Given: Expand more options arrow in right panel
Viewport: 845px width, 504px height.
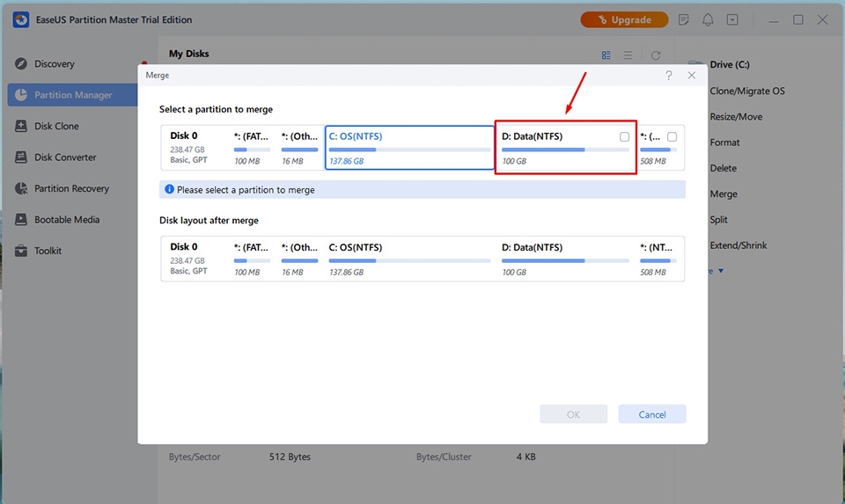Looking at the screenshot, I should point(721,271).
